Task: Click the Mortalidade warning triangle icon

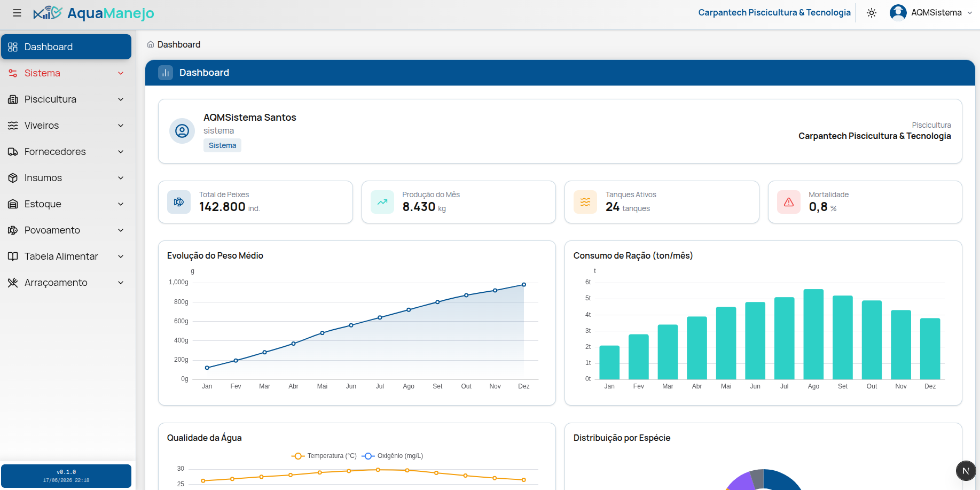Action: (789, 202)
